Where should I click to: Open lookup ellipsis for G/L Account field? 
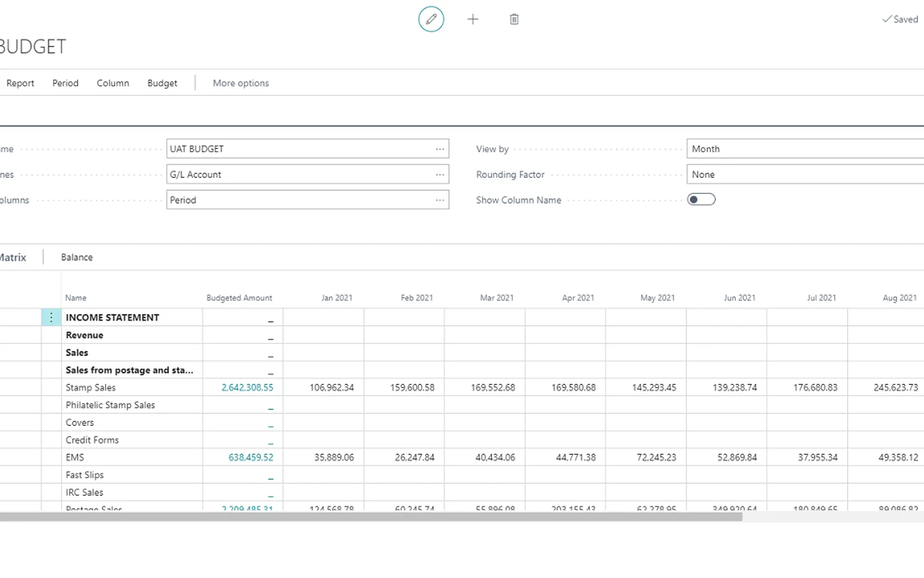440,174
